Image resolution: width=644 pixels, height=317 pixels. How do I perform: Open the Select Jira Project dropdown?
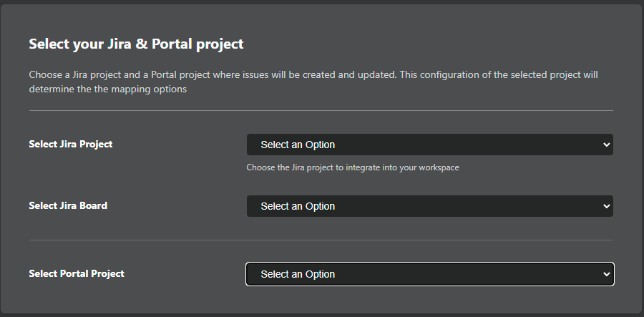tap(429, 145)
